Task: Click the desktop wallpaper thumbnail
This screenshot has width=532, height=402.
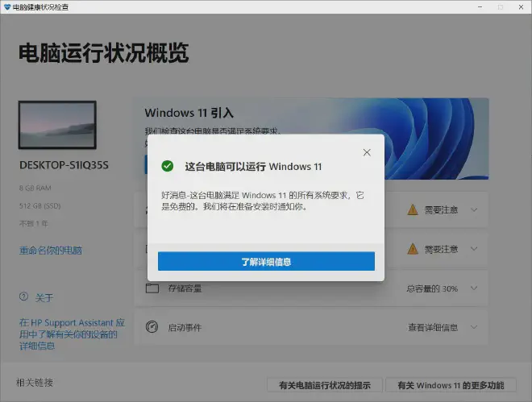Action: click(57, 125)
